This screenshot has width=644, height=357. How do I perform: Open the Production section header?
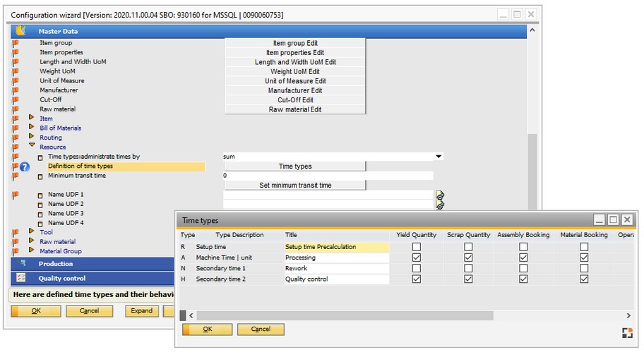pyautogui.click(x=92, y=264)
